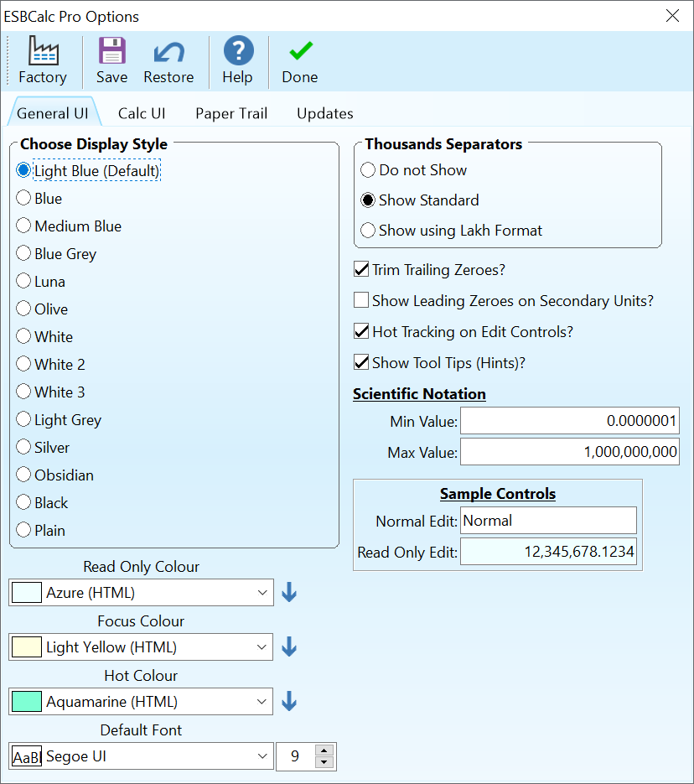This screenshot has width=694, height=784.
Task: Click the Factory defaults icon
Action: pos(44,50)
